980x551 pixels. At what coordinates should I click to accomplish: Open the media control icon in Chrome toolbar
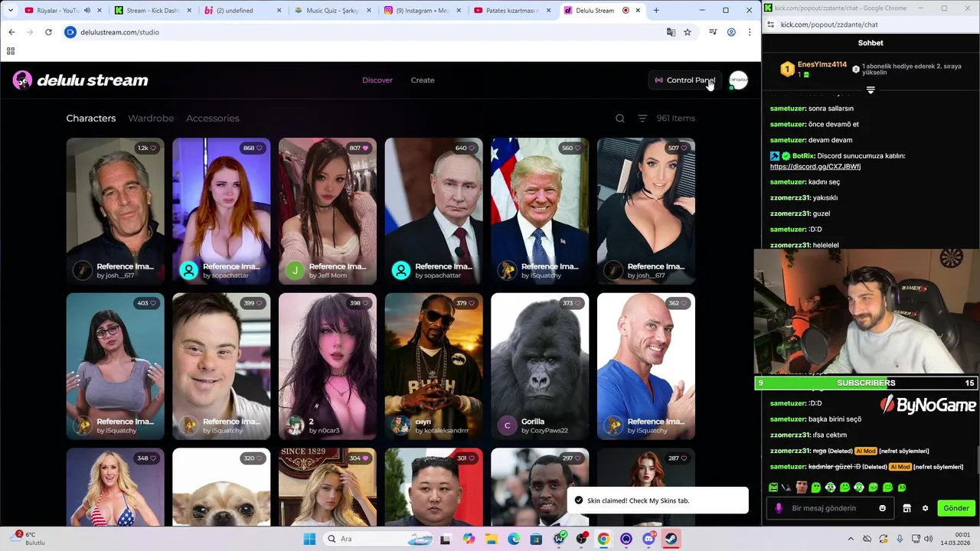(713, 32)
